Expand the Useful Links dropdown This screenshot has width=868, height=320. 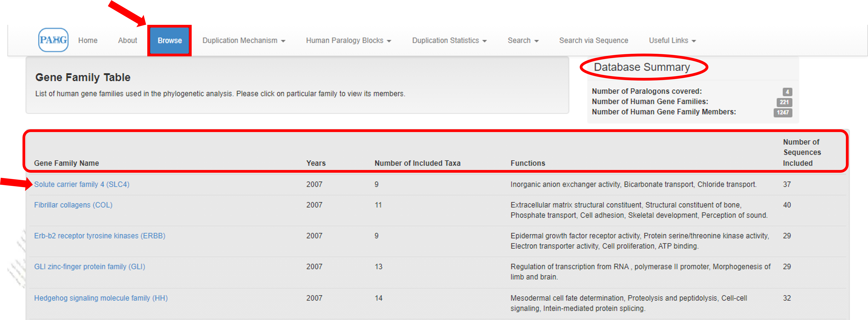[x=672, y=40]
